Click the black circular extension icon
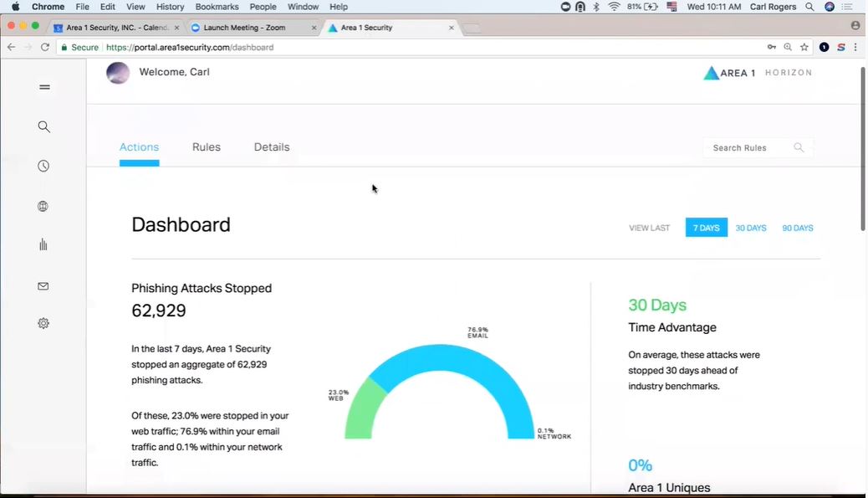 (825, 47)
